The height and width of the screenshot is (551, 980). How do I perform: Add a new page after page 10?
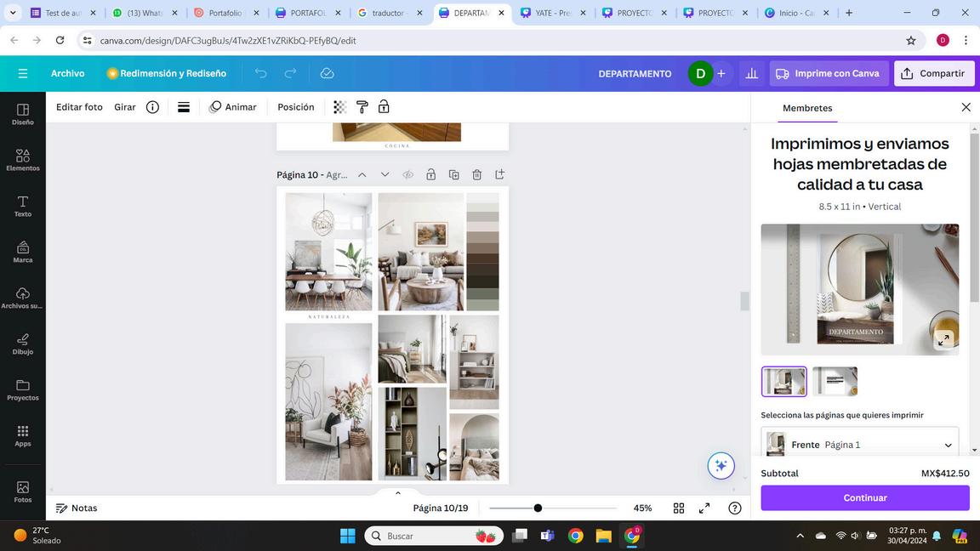[x=499, y=175]
